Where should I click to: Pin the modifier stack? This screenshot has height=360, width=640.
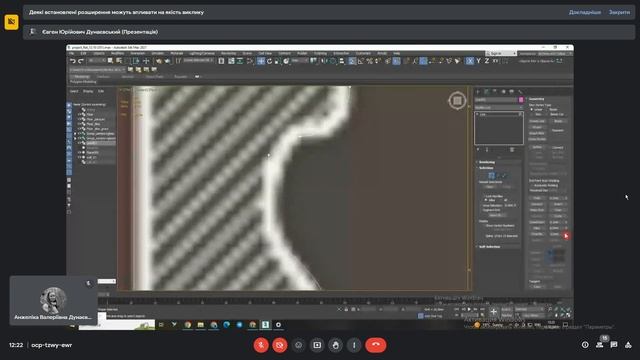click(478, 150)
